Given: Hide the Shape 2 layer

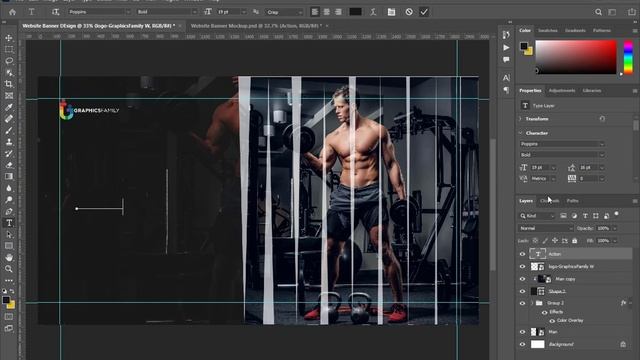Looking at the screenshot, I should pyautogui.click(x=522, y=291).
